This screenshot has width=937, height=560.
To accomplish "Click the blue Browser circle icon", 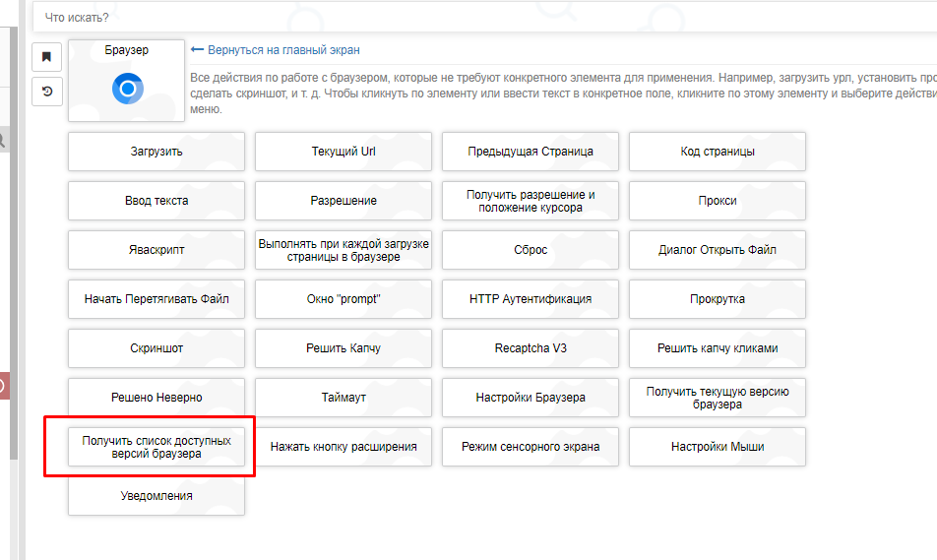I will click(x=127, y=90).
